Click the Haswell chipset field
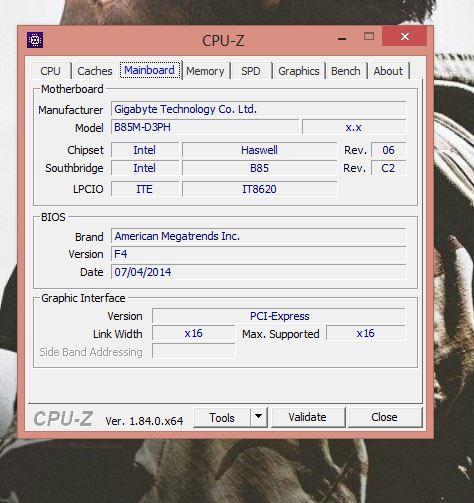474x503 pixels. pyautogui.click(x=259, y=150)
